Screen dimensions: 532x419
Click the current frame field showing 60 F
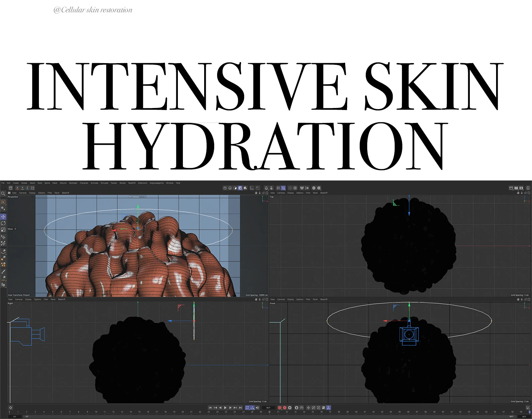(x=268, y=408)
